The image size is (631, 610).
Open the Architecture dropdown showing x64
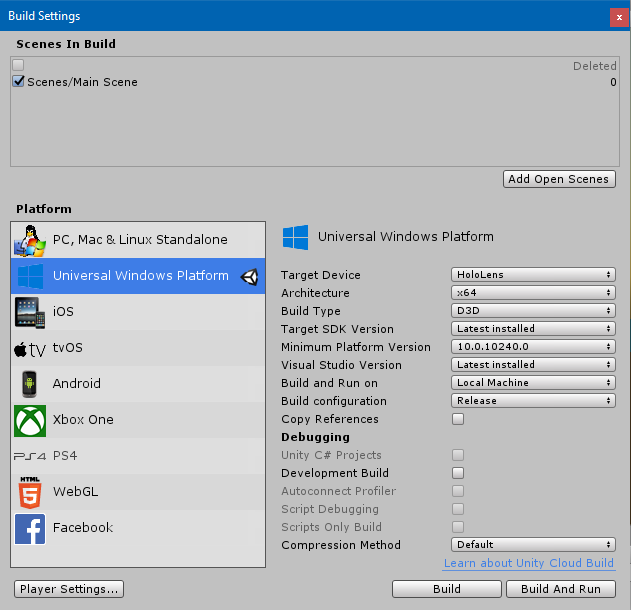pos(533,293)
